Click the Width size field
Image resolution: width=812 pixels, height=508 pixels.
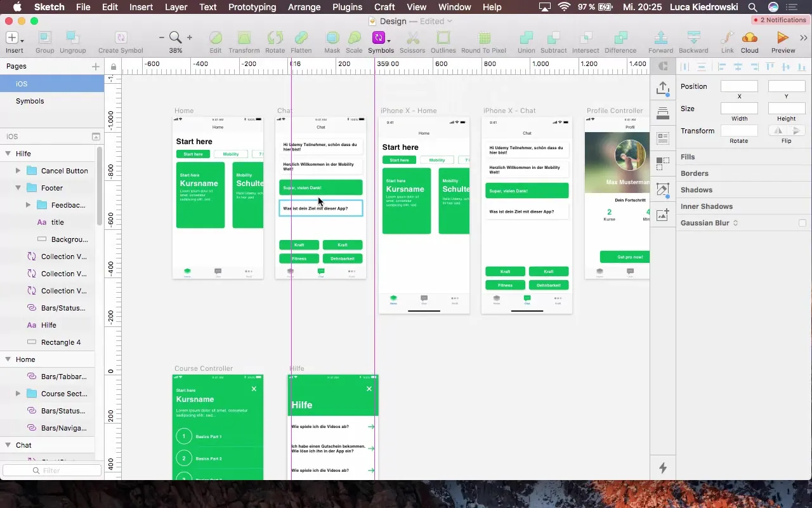739,109
